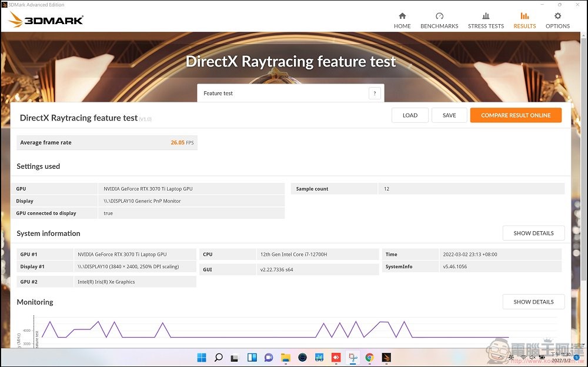This screenshot has height=367, width=588.
Task: Click the Wi-Fi tray icon
Action: (x=523, y=357)
